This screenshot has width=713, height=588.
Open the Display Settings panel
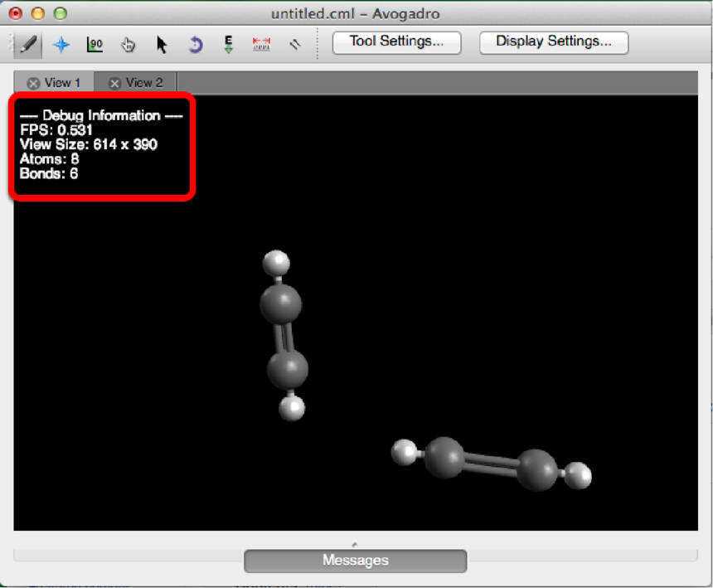click(554, 41)
